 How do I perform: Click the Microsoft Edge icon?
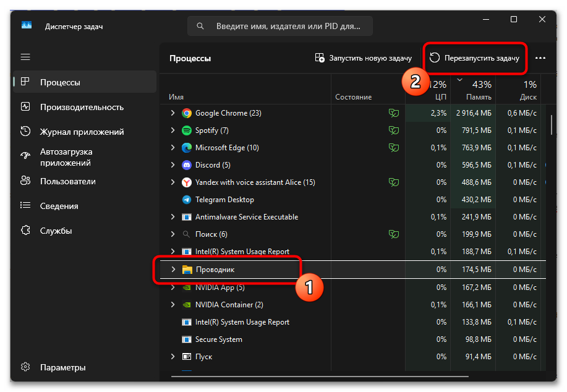[x=187, y=148]
